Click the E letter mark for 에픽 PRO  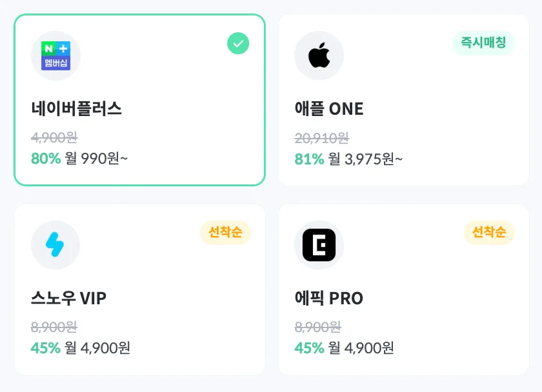click(319, 245)
